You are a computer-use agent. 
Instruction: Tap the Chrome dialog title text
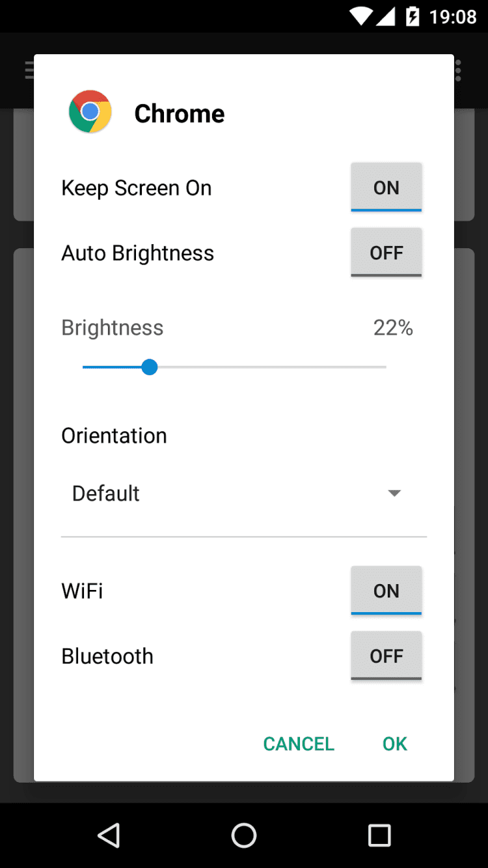click(180, 113)
